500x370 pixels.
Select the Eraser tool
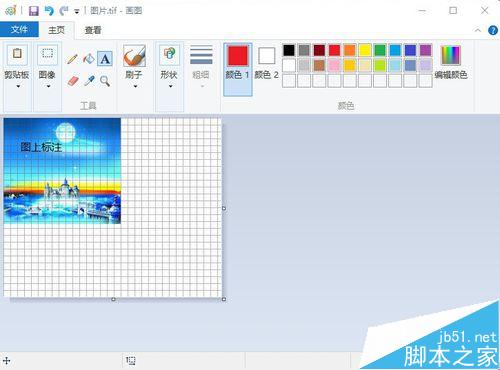coord(73,81)
